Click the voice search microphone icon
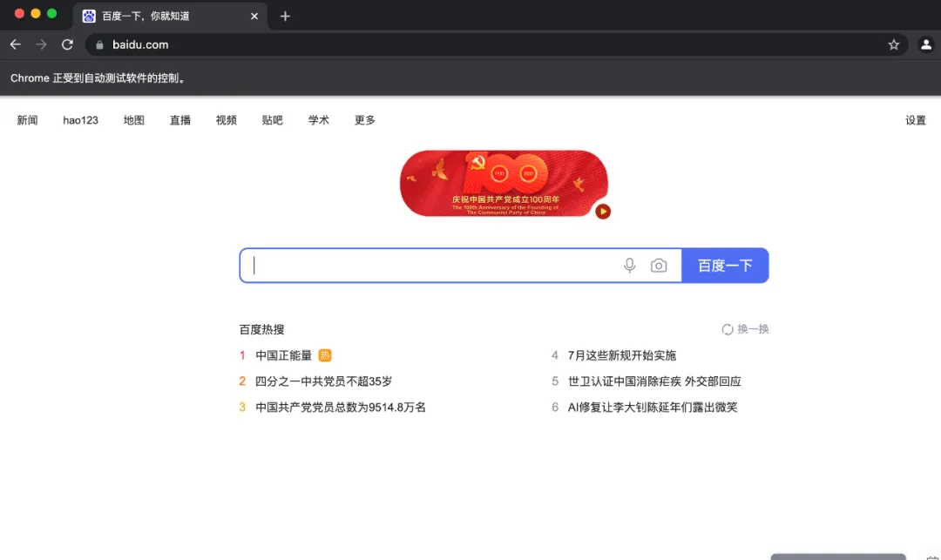Image resolution: width=941 pixels, height=560 pixels. pos(629,266)
